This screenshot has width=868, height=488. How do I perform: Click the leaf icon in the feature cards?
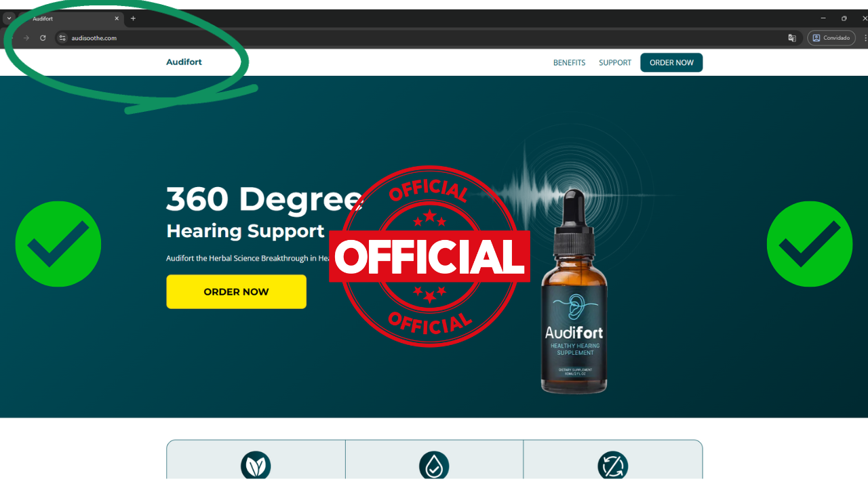(x=256, y=466)
